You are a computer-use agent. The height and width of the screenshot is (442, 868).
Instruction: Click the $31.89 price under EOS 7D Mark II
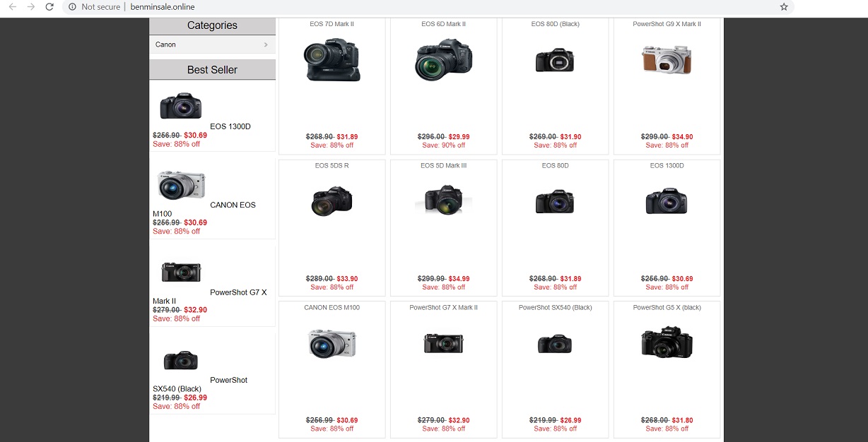347,137
